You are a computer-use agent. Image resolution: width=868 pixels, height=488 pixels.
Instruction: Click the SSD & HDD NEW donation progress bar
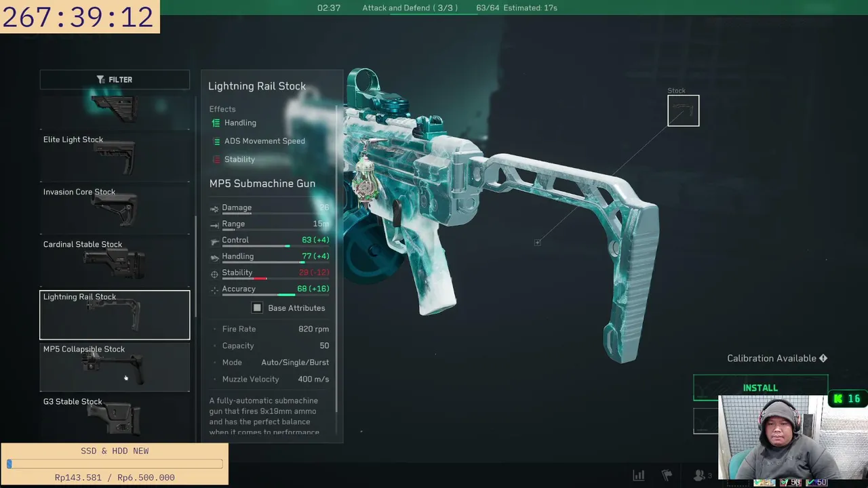point(115,464)
